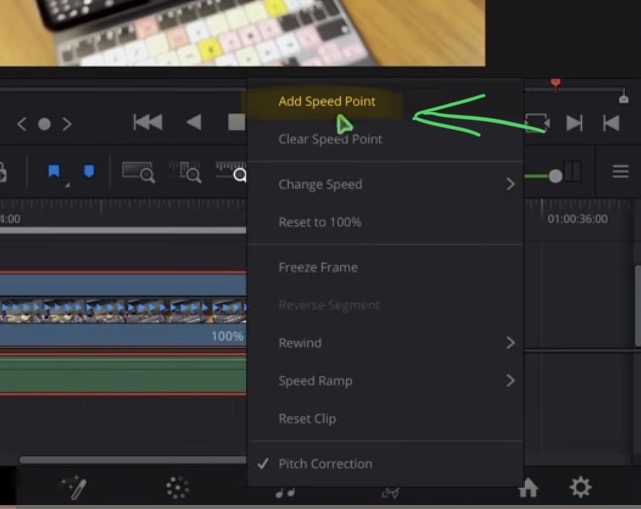
Task: Expand the Change Speed chevron arrow
Action: (510, 184)
